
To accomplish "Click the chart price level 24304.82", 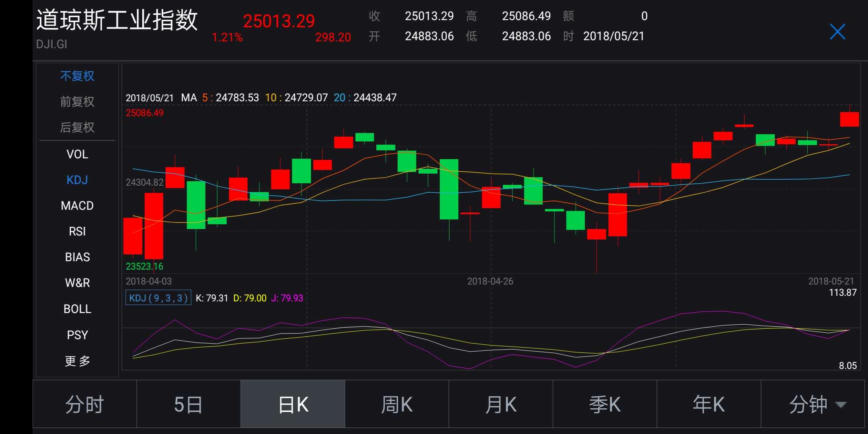I will coord(144,182).
